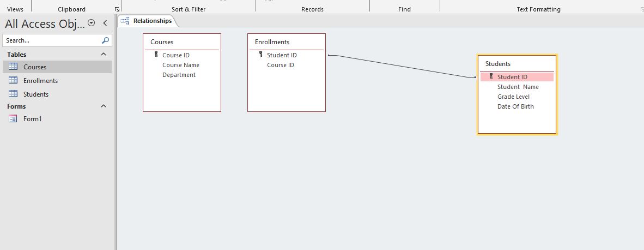Screen dimensions: 644x250
Task: Click the Courses table icon in navigation pane
Action: [13, 67]
